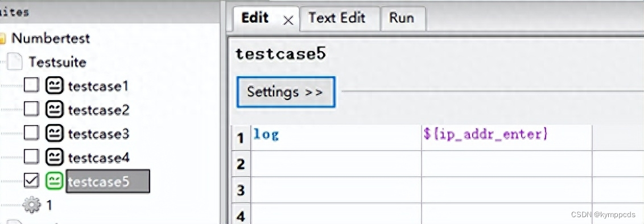Uncheck the testcase5 checkbox
Screen dimensions: 644x224
pos(31,181)
